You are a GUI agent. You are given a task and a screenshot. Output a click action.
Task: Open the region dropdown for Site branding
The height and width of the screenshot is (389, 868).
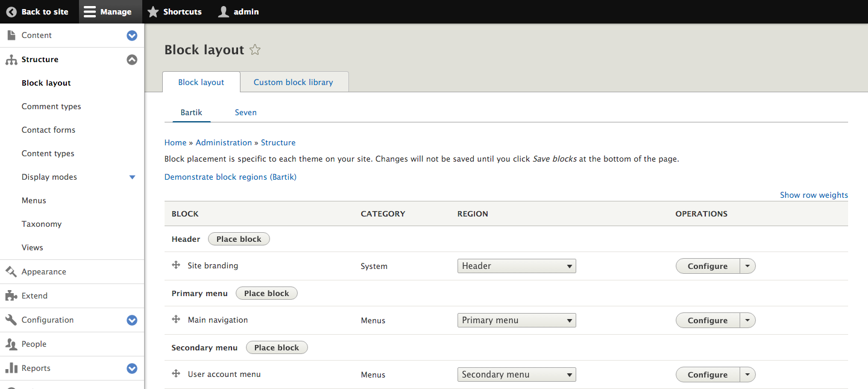pyautogui.click(x=517, y=266)
